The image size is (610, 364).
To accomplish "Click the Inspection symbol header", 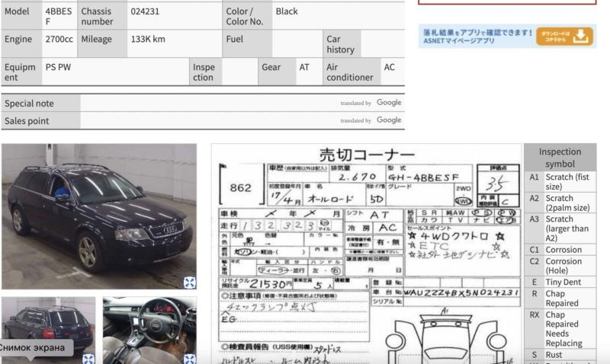I will (560, 158).
